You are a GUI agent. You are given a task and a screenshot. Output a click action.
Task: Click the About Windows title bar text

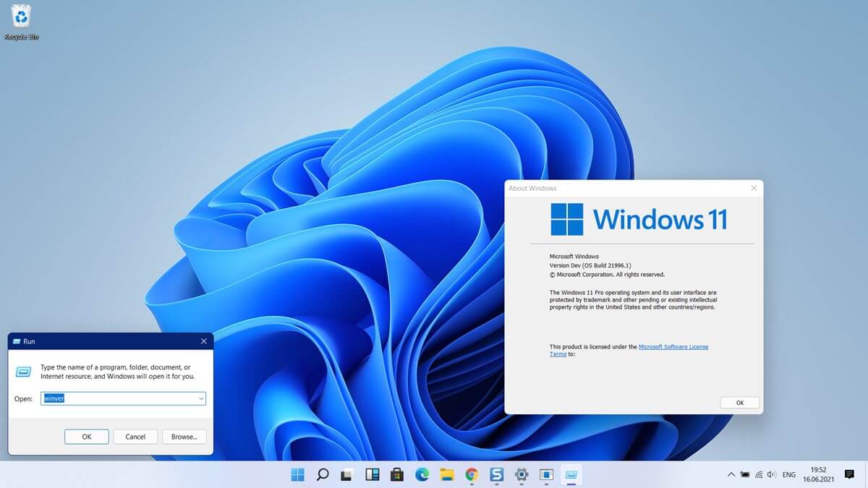[x=532, y=188]
